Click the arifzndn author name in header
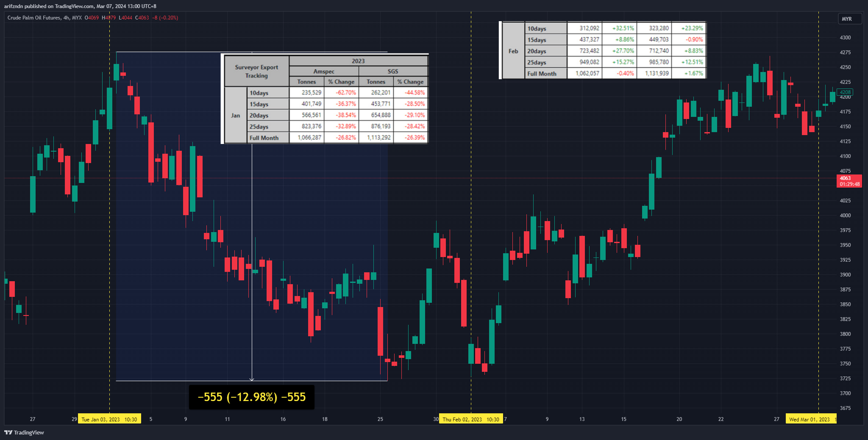868x440 pixels. [x=14, y=6]
